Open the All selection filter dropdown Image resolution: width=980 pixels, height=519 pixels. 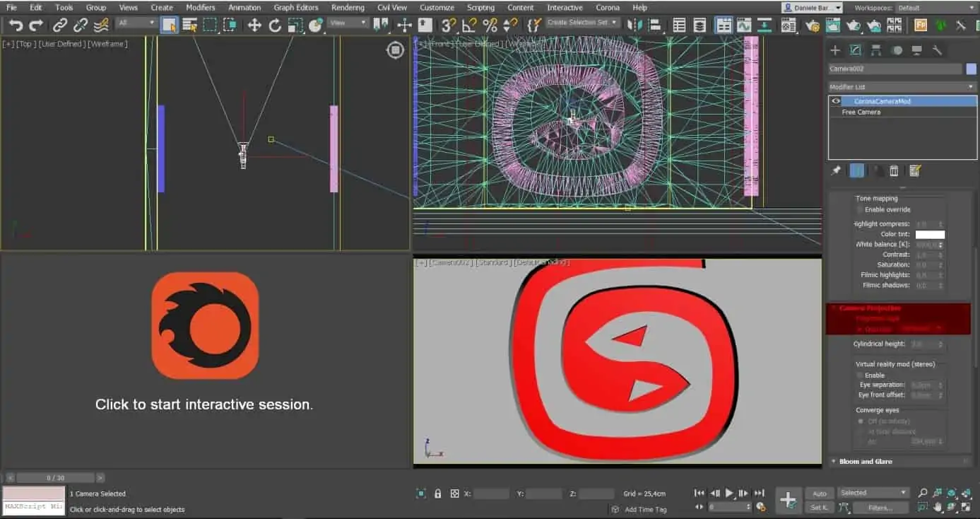[x=136, y=23]
